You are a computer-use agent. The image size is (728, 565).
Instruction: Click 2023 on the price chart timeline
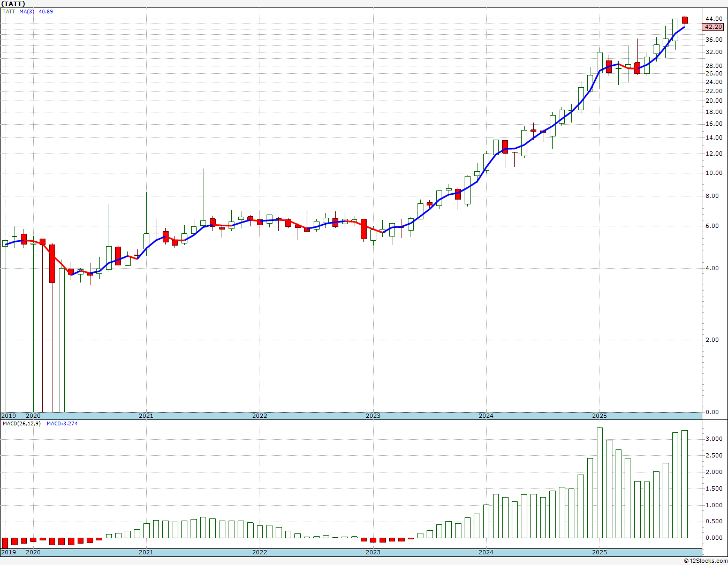point(373,416)
